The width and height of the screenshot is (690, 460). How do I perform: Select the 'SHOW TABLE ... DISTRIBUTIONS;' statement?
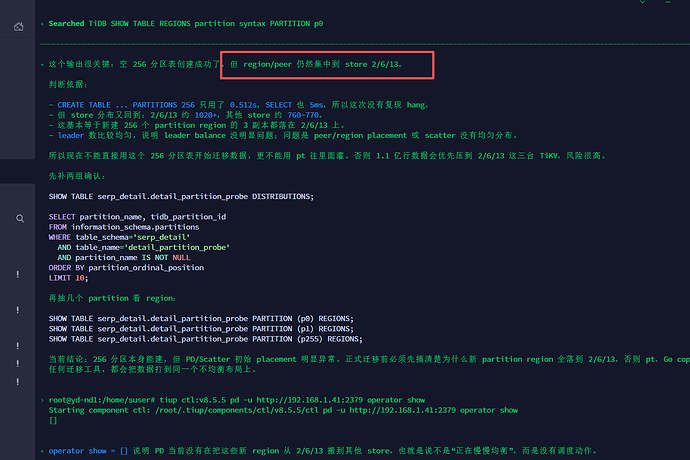181,196
